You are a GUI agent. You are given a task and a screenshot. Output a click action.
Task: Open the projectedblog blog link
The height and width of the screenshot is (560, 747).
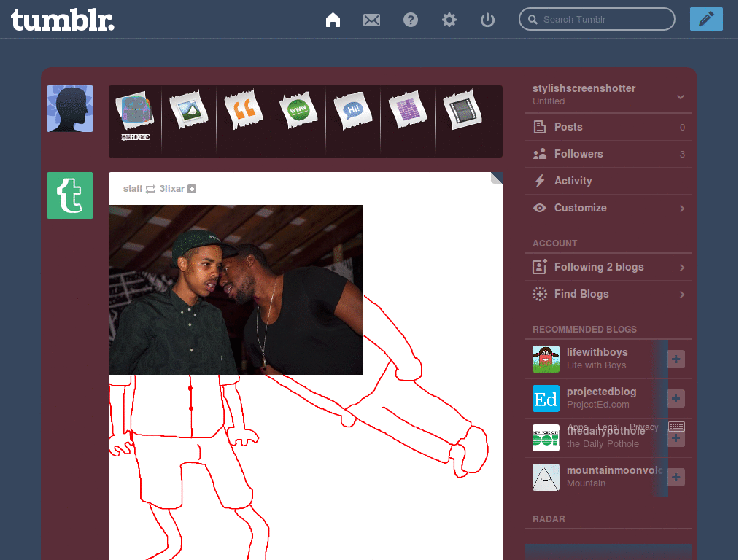pos(601,392)
